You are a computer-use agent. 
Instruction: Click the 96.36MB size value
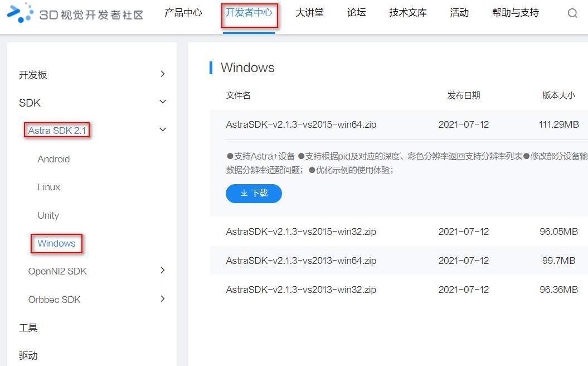(x=559, y=290)
